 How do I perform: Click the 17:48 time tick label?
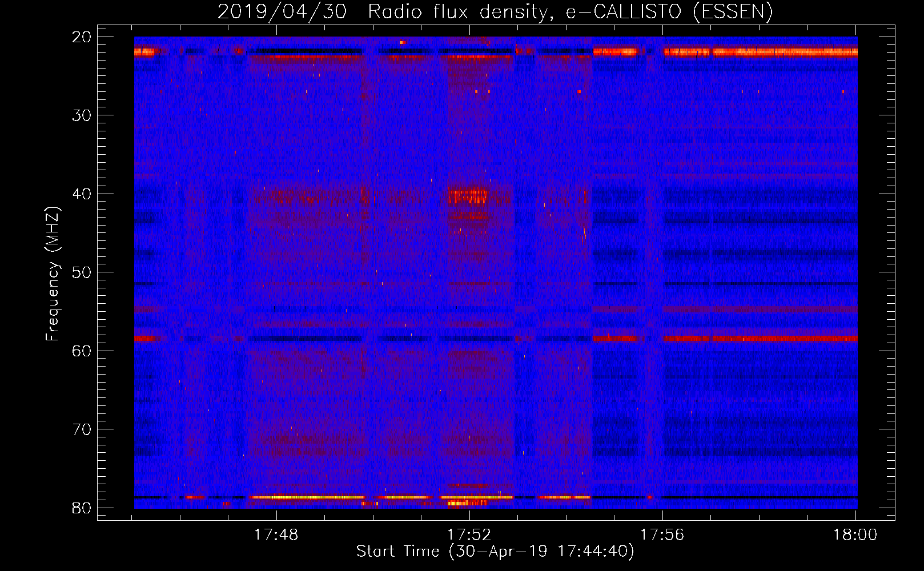[x=276, y=535]
